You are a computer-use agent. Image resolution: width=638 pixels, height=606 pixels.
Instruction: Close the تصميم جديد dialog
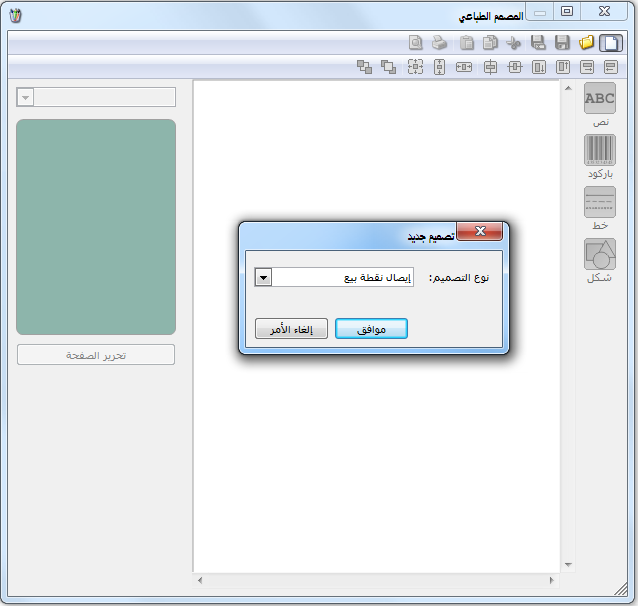coord(480,231)
